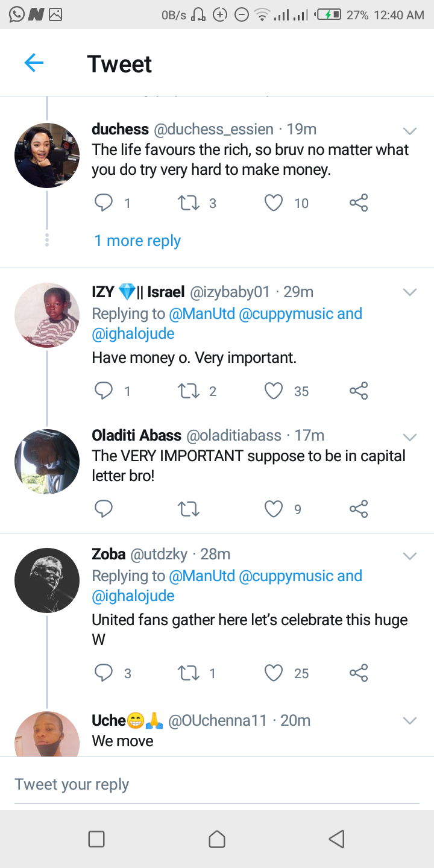The width and height of the screenshot is (434, 868).
Task: Open duchess's profile picture
Action: coord(47,156)
